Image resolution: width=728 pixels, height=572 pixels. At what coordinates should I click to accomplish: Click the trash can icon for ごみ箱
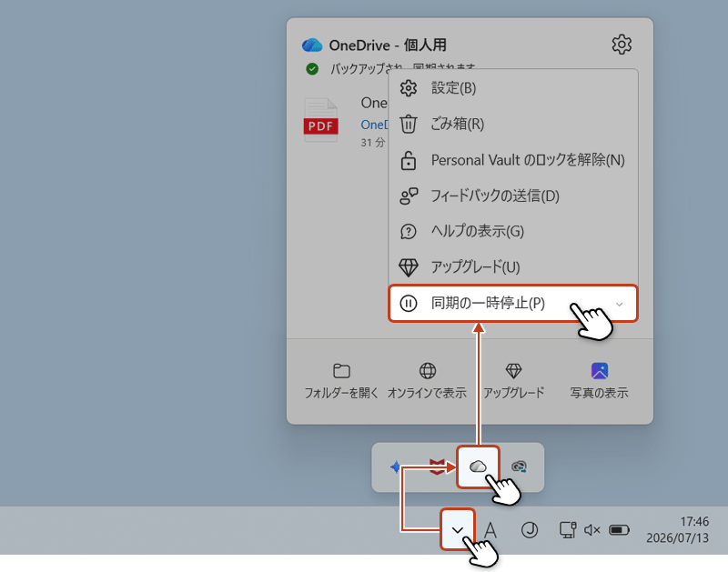click(409, 124)
